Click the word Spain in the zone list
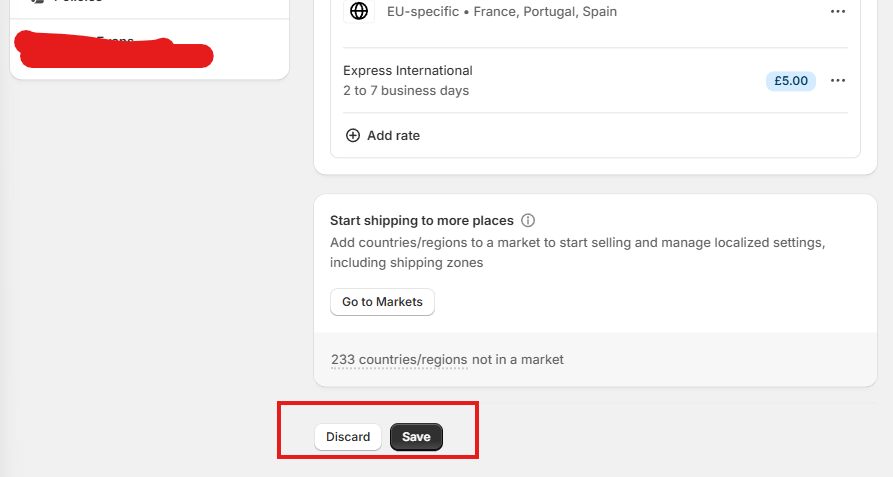The height and width of the screenshot is (477, 893). pyautogui.click(x=600, y=11)
